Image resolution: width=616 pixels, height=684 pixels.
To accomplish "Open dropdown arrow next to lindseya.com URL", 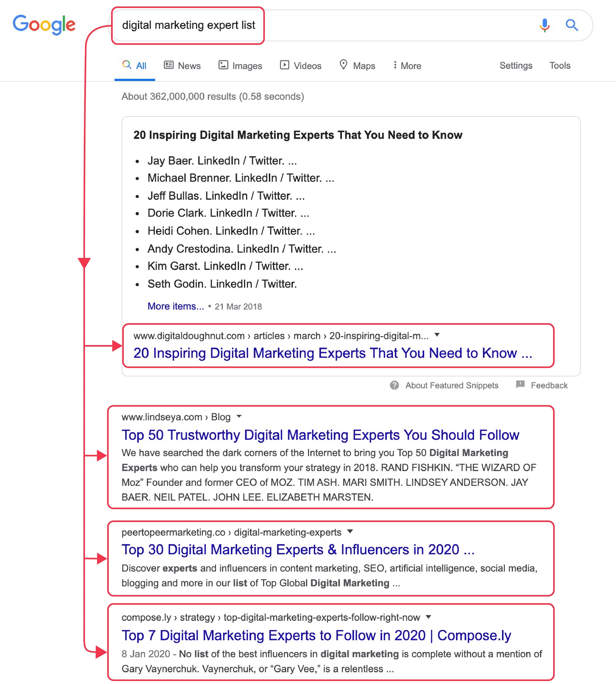I will (239, 416).
